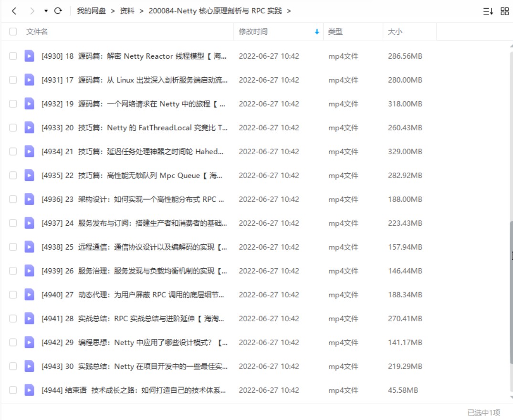Check the box for file [4941] 28

[13, 319]
